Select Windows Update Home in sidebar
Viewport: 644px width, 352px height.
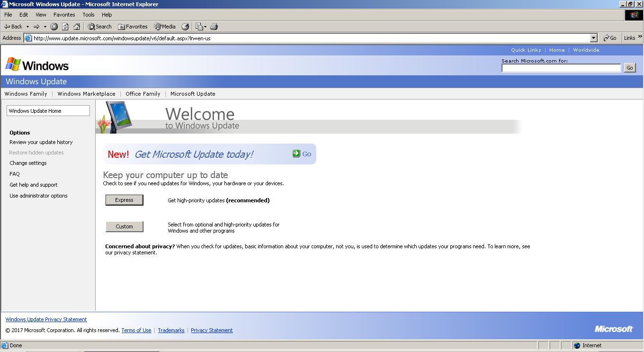click(48, 111)
